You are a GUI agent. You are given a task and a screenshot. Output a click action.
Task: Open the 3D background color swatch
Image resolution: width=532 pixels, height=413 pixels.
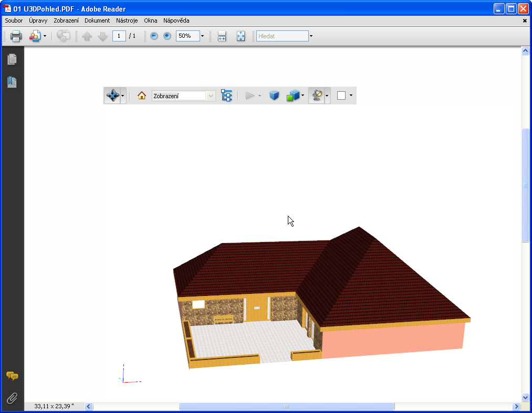[341, 95]
